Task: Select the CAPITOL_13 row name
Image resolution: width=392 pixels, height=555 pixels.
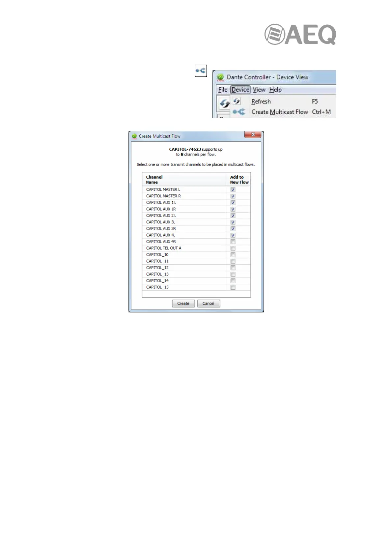Action: (157, 274)
